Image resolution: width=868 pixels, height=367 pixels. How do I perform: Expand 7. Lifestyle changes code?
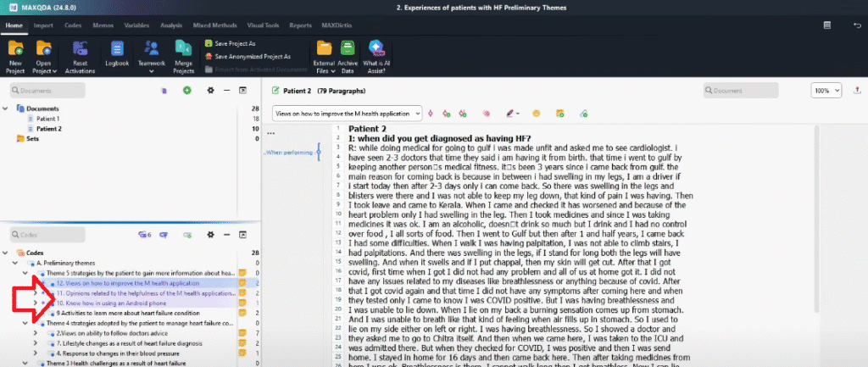tap(36, 343)
